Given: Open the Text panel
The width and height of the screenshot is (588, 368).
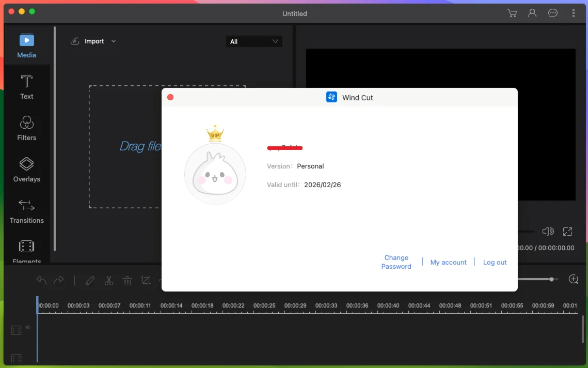Looking at the screenshot, I should click(27, 87).
